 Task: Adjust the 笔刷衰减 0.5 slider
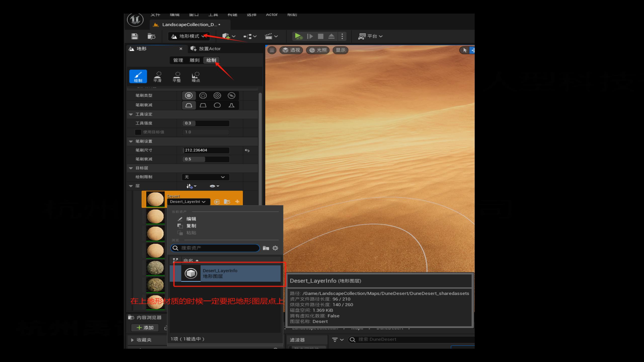[206, 159]
